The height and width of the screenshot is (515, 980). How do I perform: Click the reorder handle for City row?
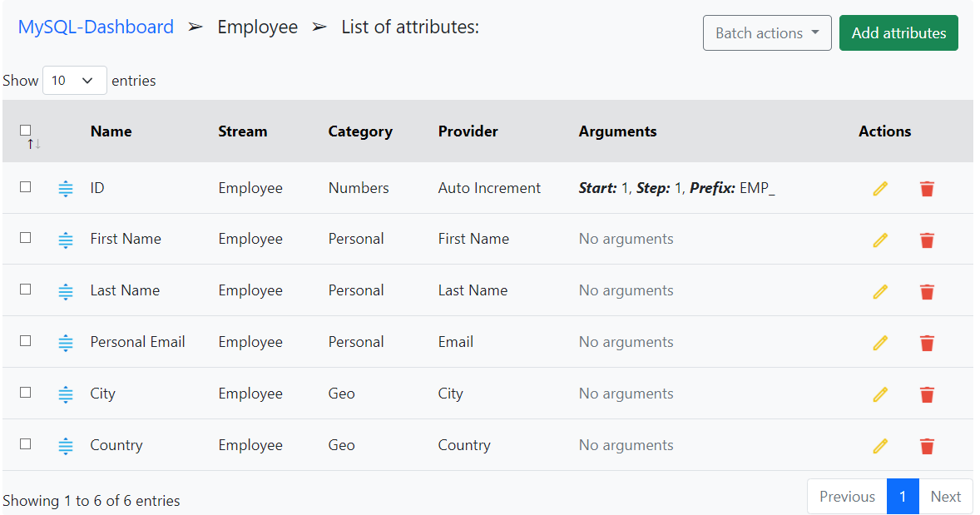[66, 394]
